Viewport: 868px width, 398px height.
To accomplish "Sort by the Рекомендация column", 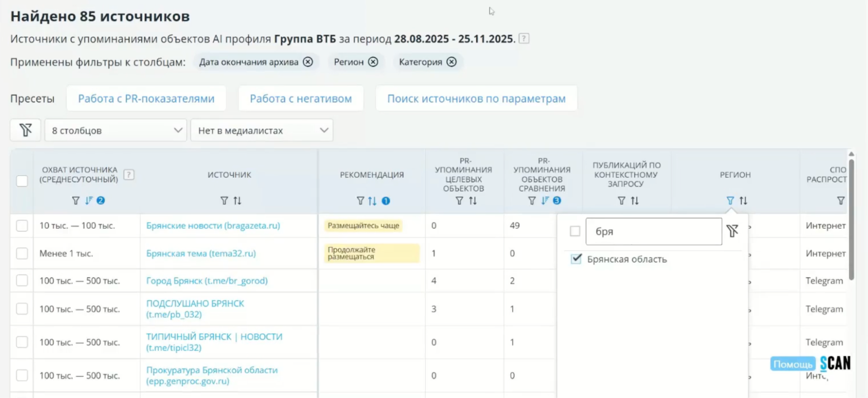I will [372, 201].
